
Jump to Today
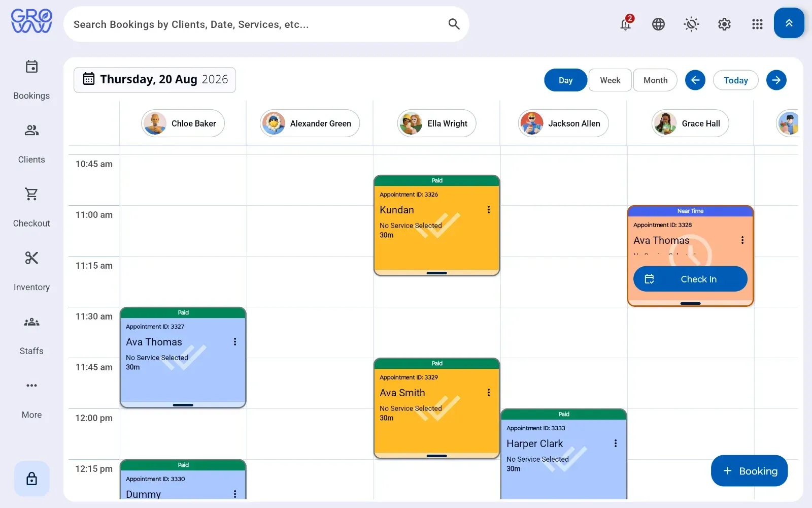tap(736, 80)
